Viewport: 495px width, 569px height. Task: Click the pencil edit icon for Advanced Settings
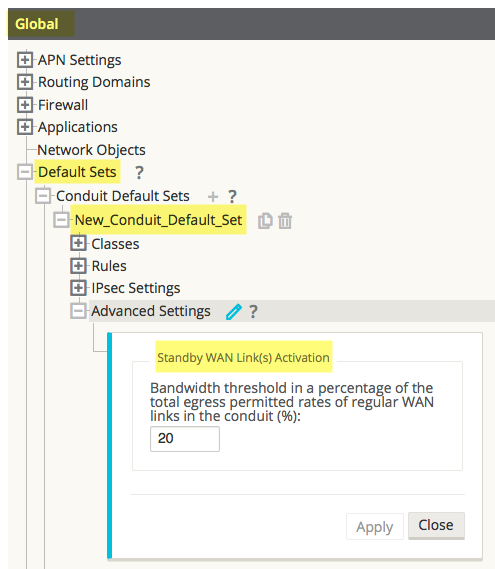(233, 312)
